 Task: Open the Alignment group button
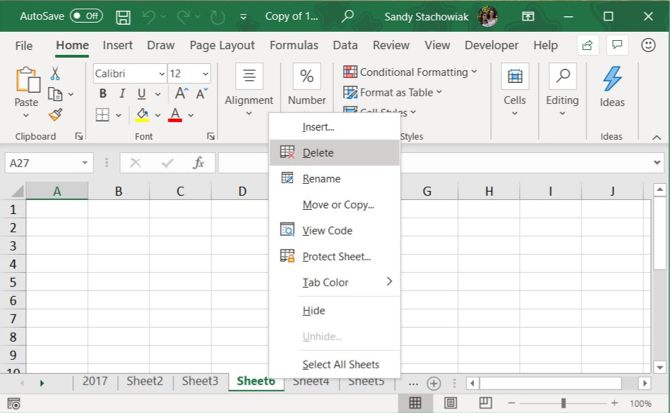[x=249, y=91]
